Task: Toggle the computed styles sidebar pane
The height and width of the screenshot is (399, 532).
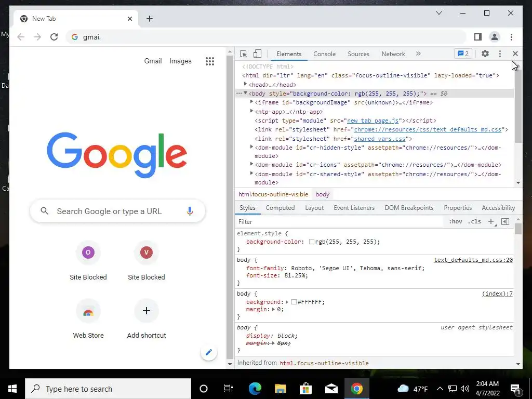Action: pyautogui.click(x=505, y=221)
